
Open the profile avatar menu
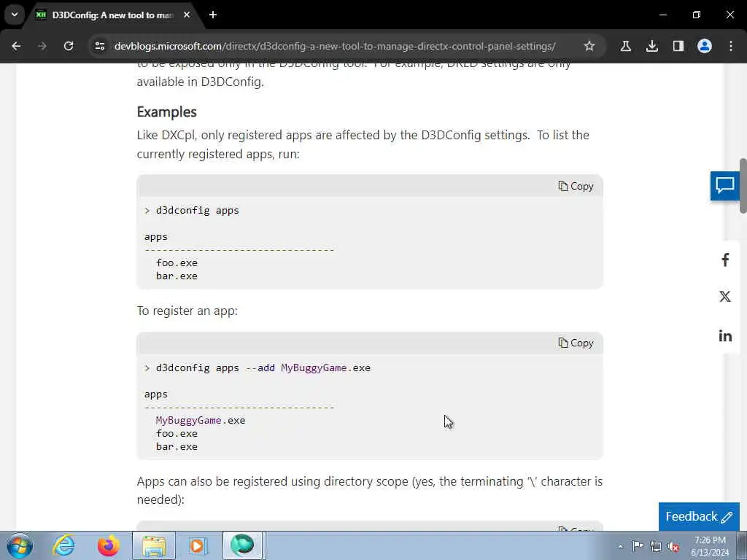point(704,46)
